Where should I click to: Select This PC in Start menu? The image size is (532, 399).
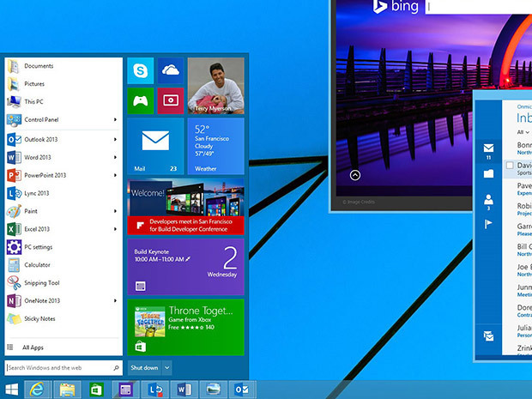[x=63, y=101]
